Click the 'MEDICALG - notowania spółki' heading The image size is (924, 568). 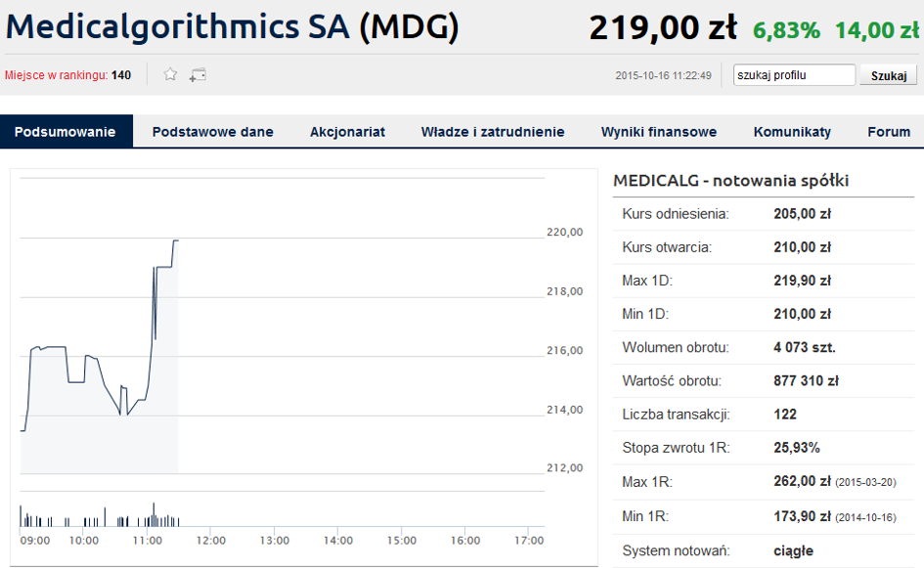coord(730,180)
